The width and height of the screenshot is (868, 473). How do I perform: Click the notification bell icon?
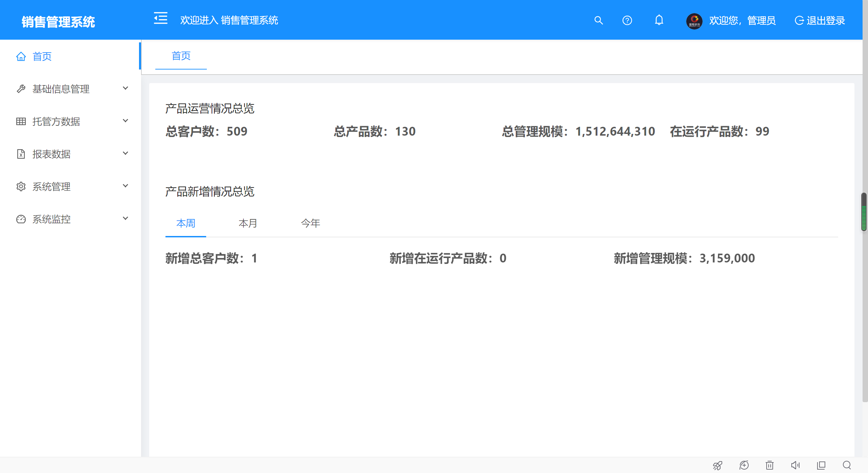[659, 20]
